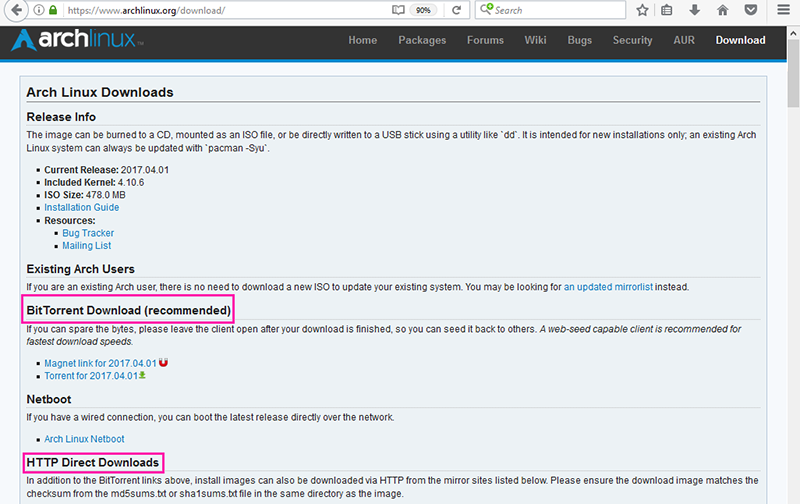Viewport: 800px width, 504px height.
Task: Open the Wiki nav item
Action: tap(535, 40)
